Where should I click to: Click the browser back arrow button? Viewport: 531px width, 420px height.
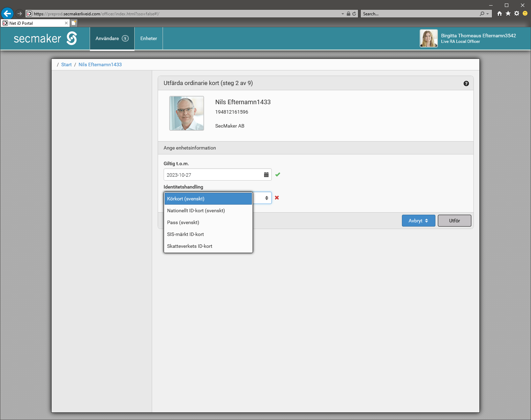coord(7,14)
